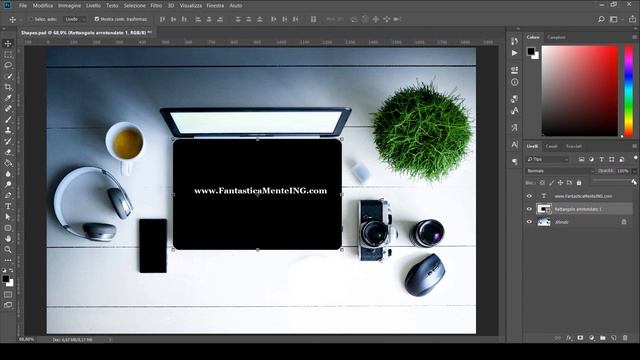
Task: Open the layer filter Tipo dropdown
Action: coord(548,159)
